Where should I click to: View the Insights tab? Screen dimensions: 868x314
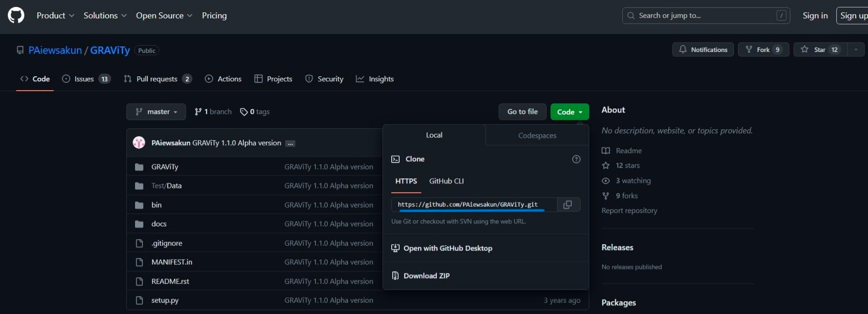click(x=375, y=79)
